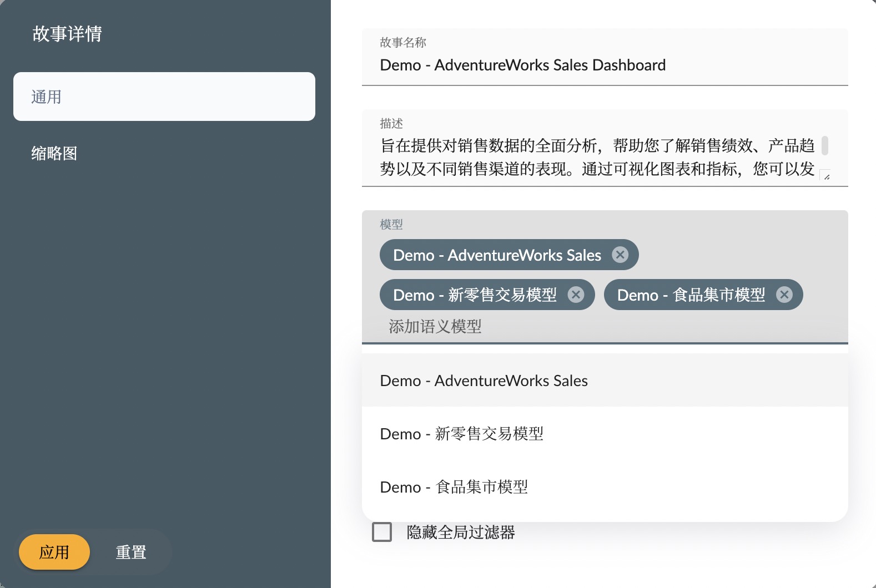Switch to the 通用 tab
This screenshot has width=876, height=588.
tap(164, 97)
